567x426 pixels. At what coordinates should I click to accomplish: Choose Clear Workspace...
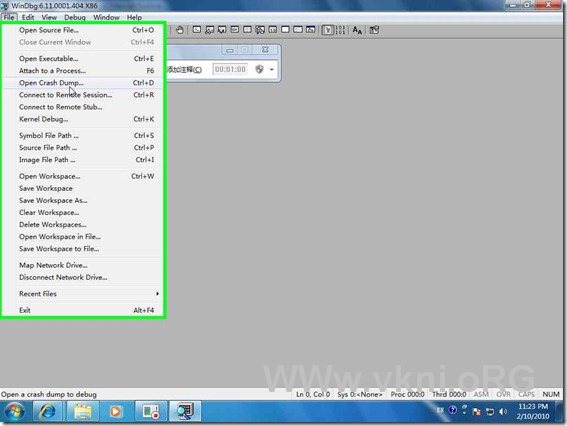pos(83,213)
